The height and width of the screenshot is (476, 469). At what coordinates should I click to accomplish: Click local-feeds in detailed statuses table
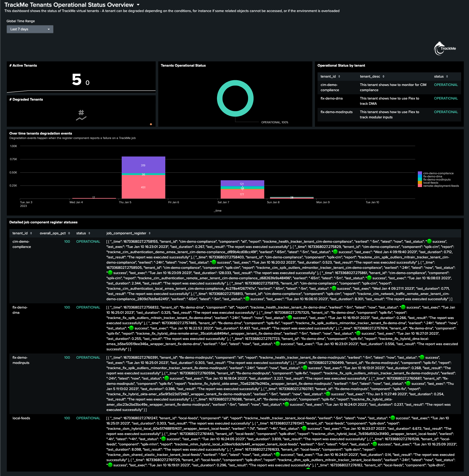pyautogui.click(x=21, y=418)
